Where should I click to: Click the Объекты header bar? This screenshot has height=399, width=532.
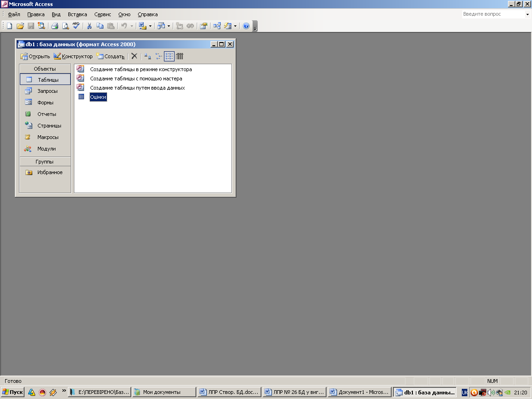pos(45,68)
